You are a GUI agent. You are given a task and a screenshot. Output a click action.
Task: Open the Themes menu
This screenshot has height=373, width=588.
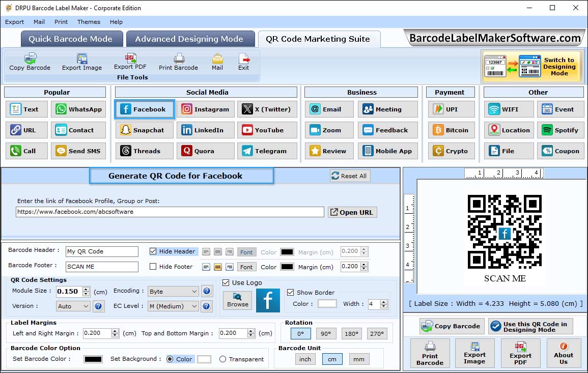click(89, 22)
